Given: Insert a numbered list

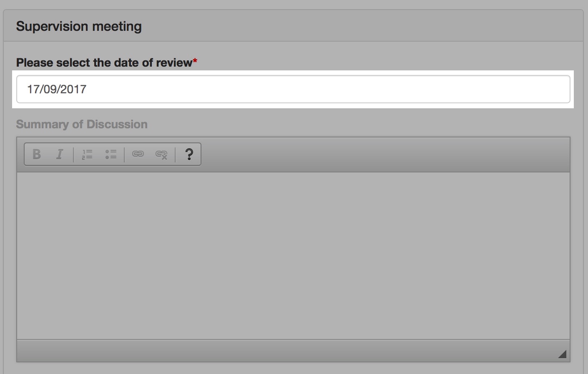Looking at the screenshot, I should pos(87,154).
